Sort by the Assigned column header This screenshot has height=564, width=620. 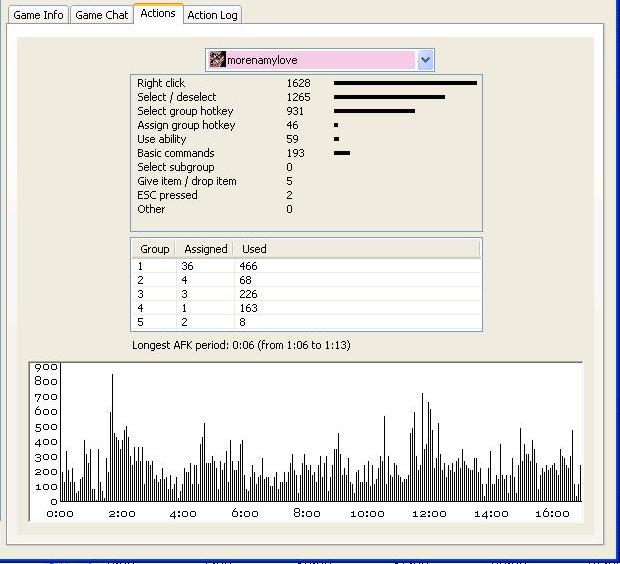[x=205, y=249]
